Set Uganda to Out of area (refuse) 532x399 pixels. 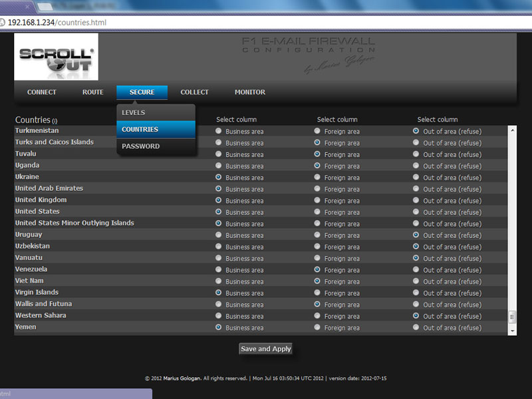pos(416,166)
